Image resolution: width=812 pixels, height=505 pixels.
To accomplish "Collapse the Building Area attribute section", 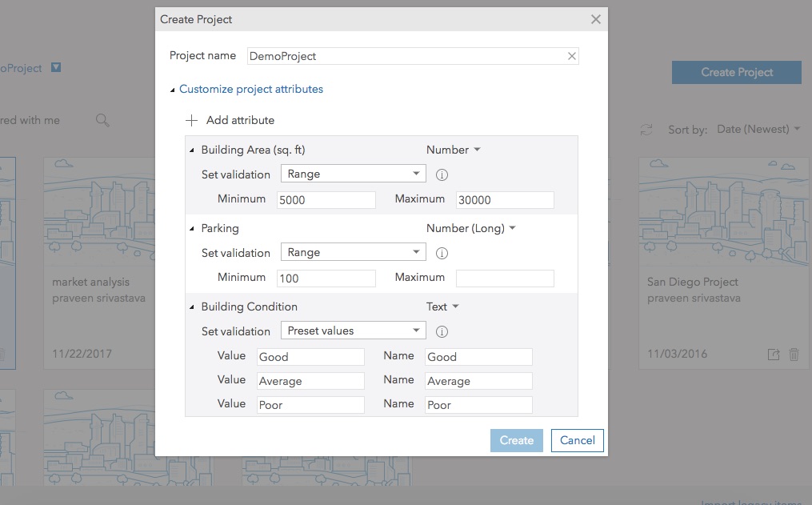I will [192, 150].
